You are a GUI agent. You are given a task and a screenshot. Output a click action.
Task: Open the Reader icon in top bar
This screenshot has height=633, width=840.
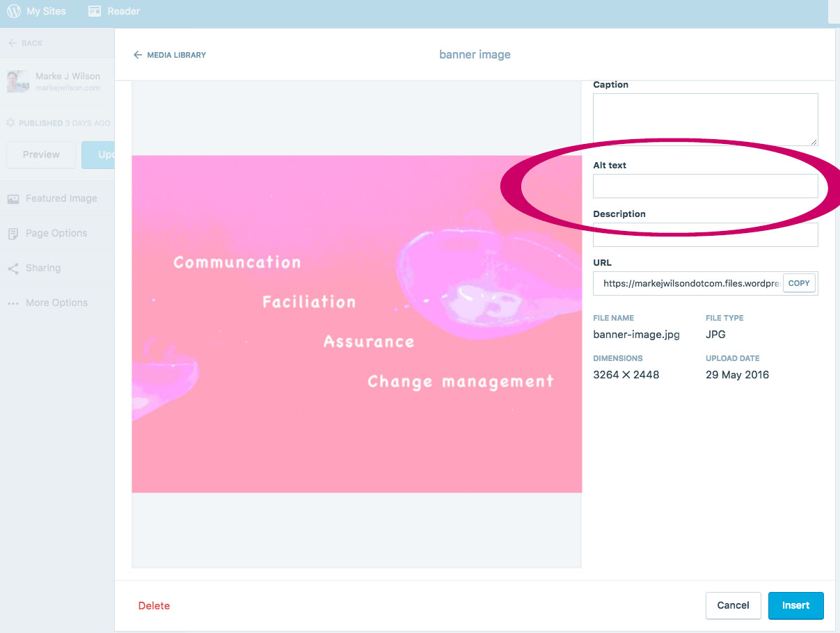point(95,11)
